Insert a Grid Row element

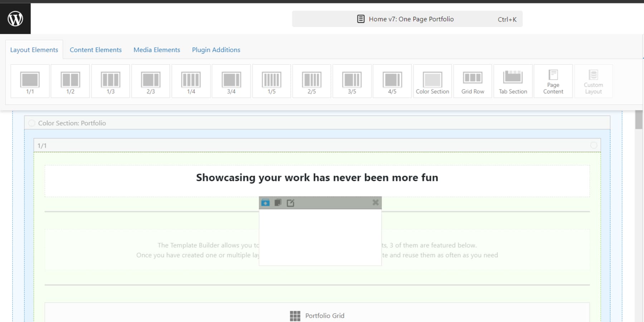tap(473, 81)
